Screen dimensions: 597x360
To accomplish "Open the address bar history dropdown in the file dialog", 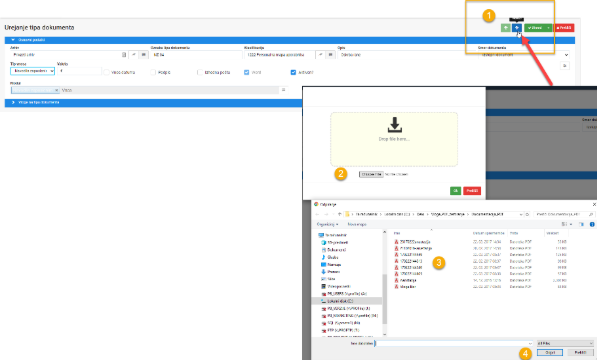I will coord(521,214).
